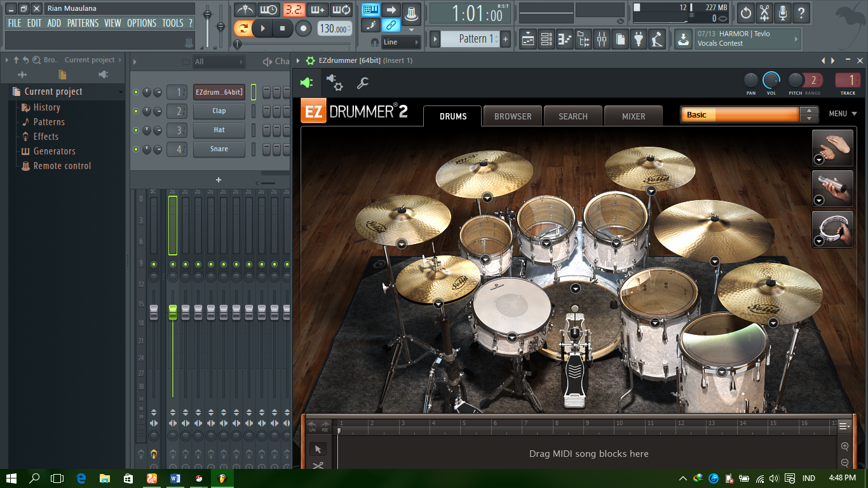Screen dimensions: 868x488
Task: Open the Piano roll icon
Action: point(565,39)
